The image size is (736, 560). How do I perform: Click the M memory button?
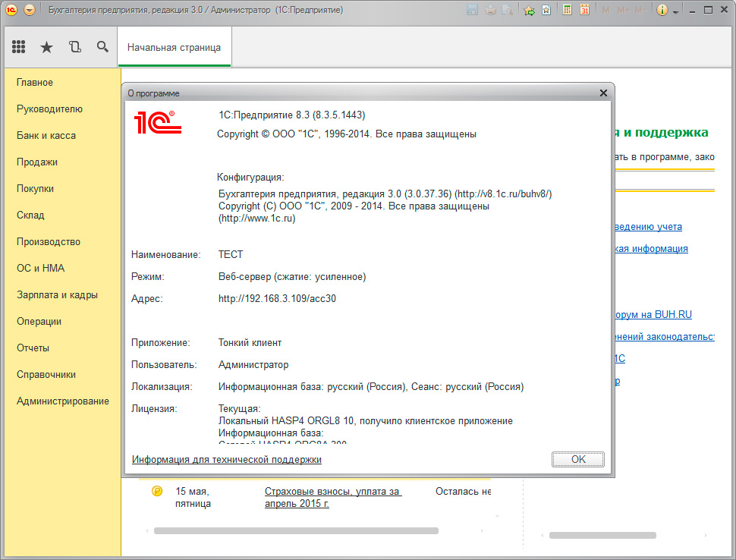pos(605,10)
